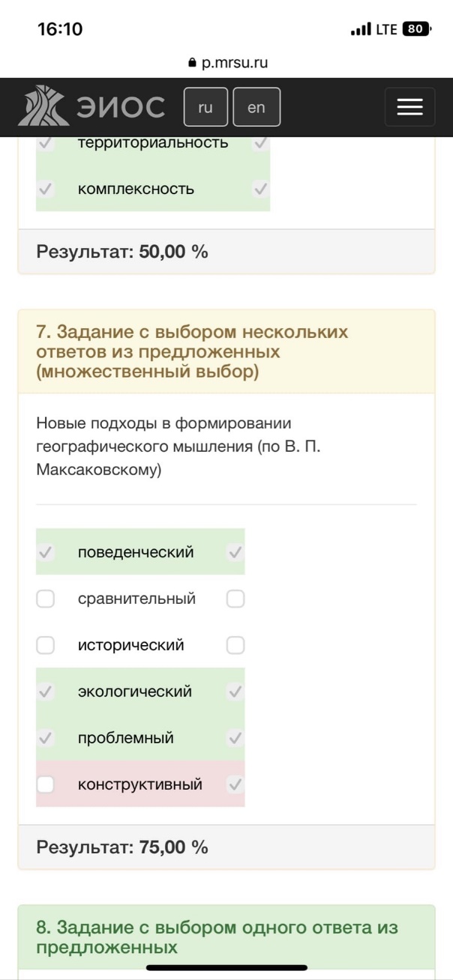The width and height of the screenshot is (453, 980).
Task: Select question 7 multiple-choice heading
Action: click(192, 351)
